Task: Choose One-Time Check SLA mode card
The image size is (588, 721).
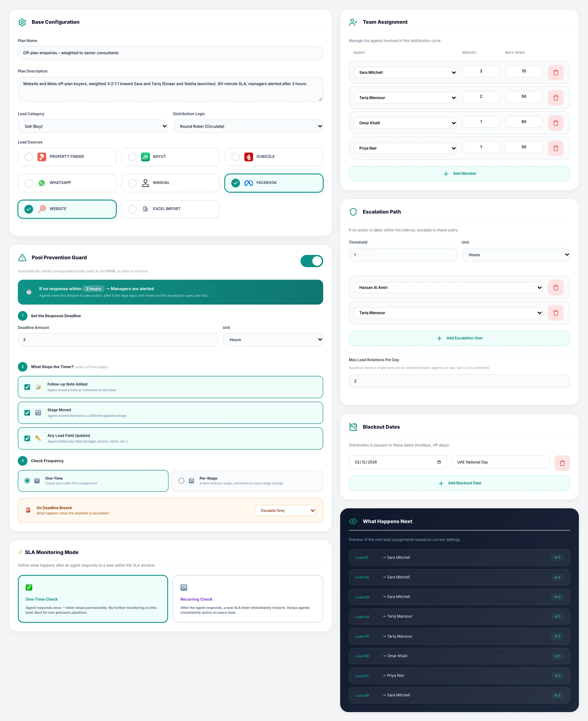Action: [x=93, y=599]
